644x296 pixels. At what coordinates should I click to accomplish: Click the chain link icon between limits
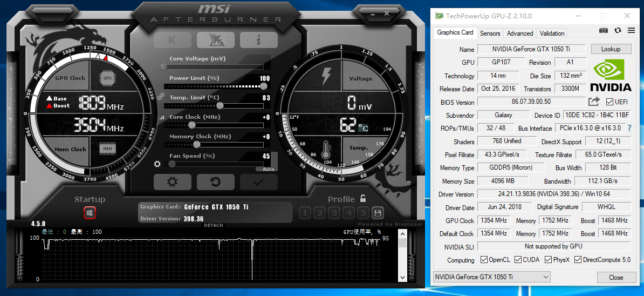click(x=161, y=97)
